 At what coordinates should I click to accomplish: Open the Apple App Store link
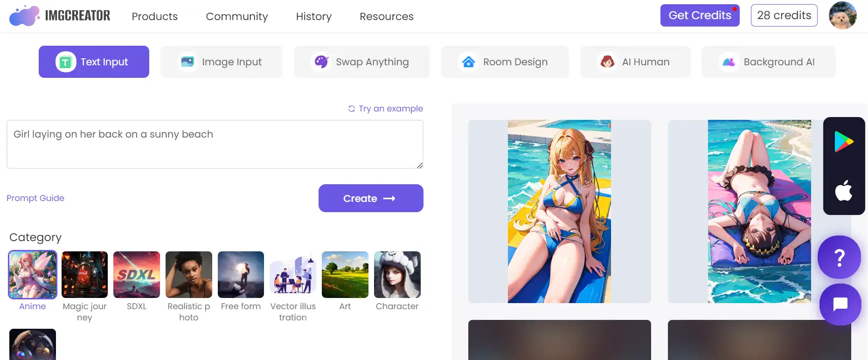click(x=844, y=190)
